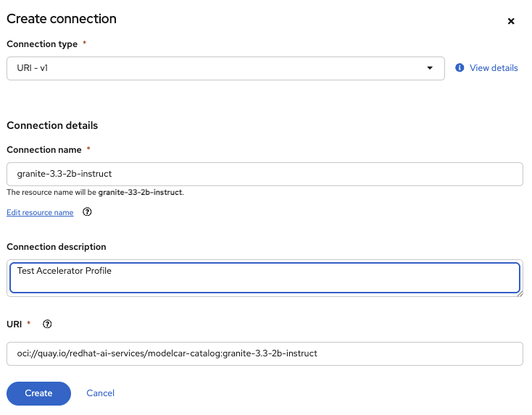Click the Connection name field label

pos(43,149)
